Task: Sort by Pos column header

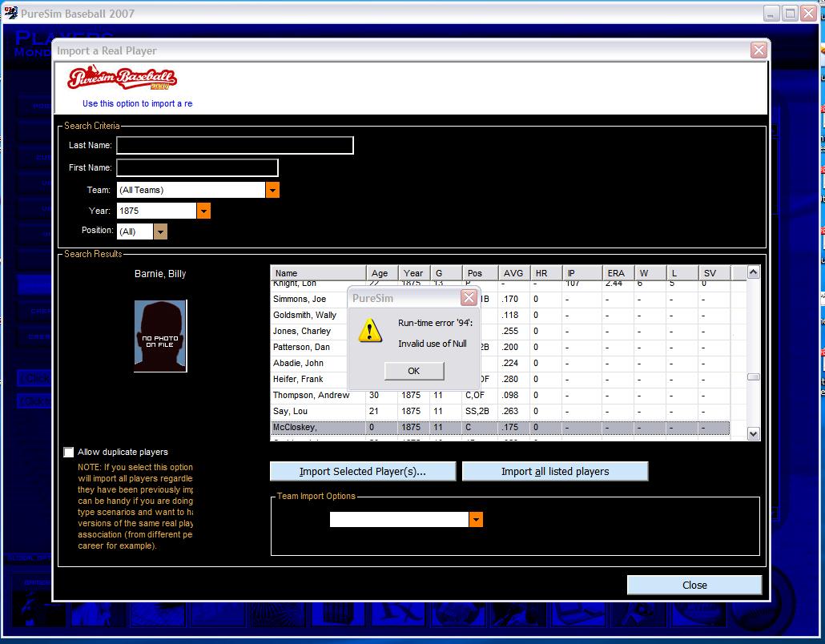Action: click(x=480, y=273)
